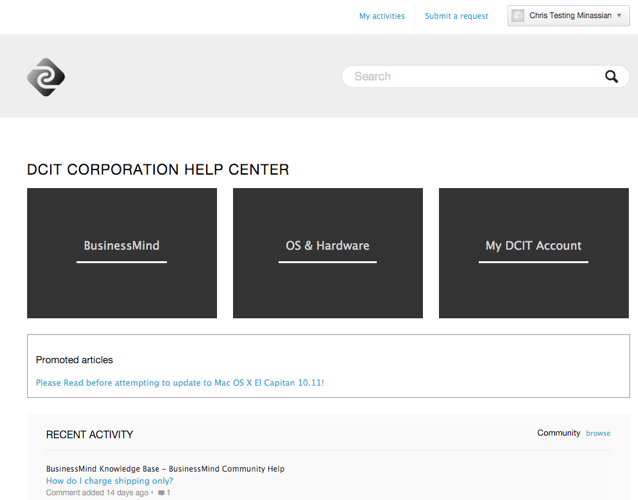Focus the Search input field
This screenshot has width=638, height=500.
[485, 76]
